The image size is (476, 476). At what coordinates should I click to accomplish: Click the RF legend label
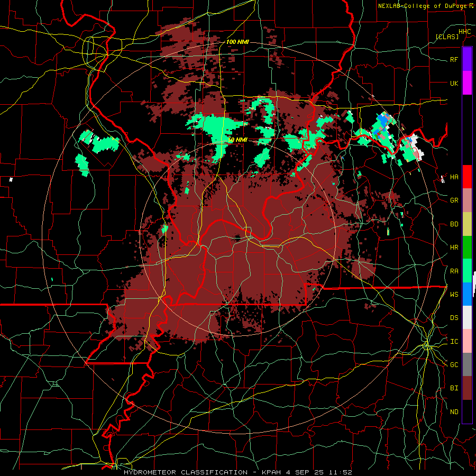click(454, 59)
